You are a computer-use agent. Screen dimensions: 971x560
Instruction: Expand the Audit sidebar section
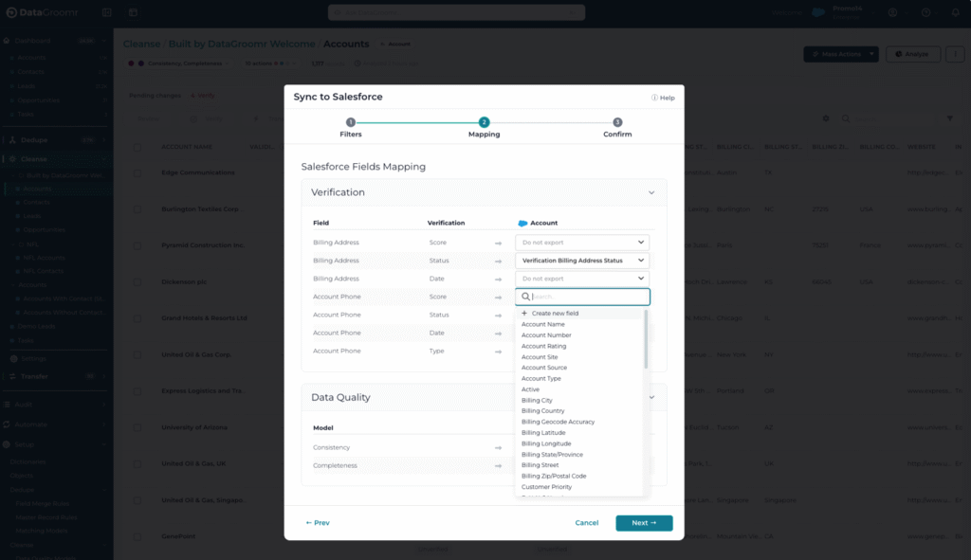(x=103, y=404)
